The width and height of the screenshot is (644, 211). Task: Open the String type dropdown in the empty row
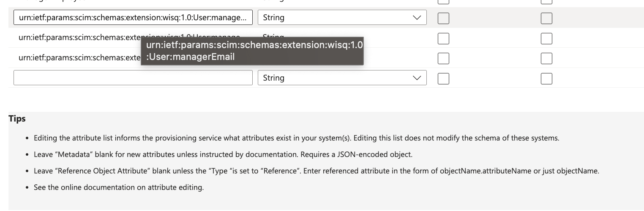pos(341,78)
